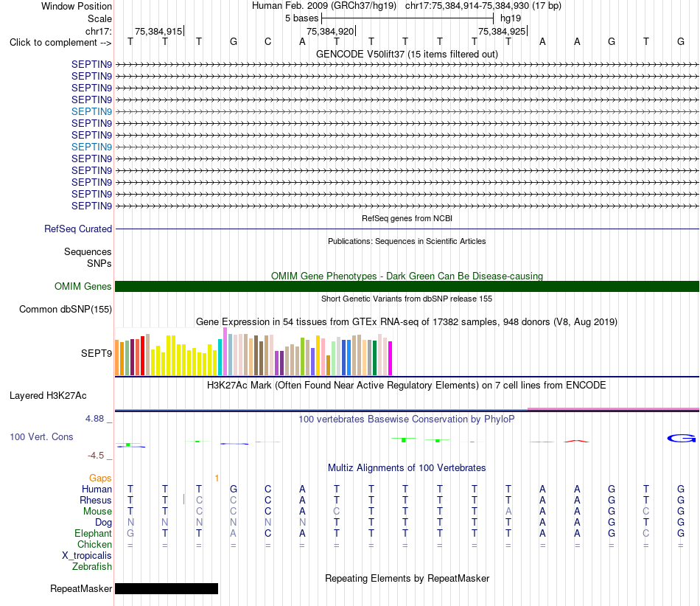
Task: Select the 'X_tropicalis' alignment row label
Action: (x=87, y=556)
